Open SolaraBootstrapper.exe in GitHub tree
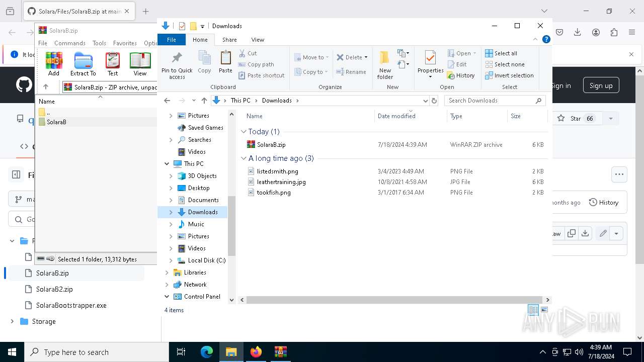 (71, 305)
